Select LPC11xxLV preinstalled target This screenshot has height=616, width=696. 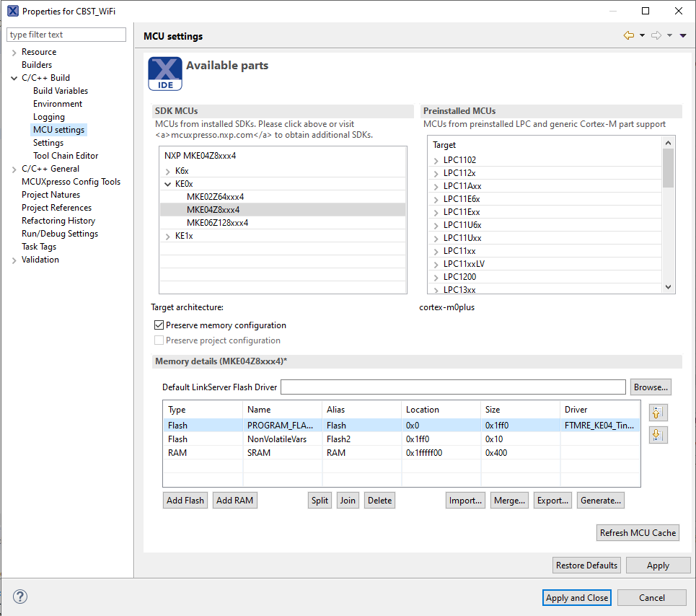[464, 264]
